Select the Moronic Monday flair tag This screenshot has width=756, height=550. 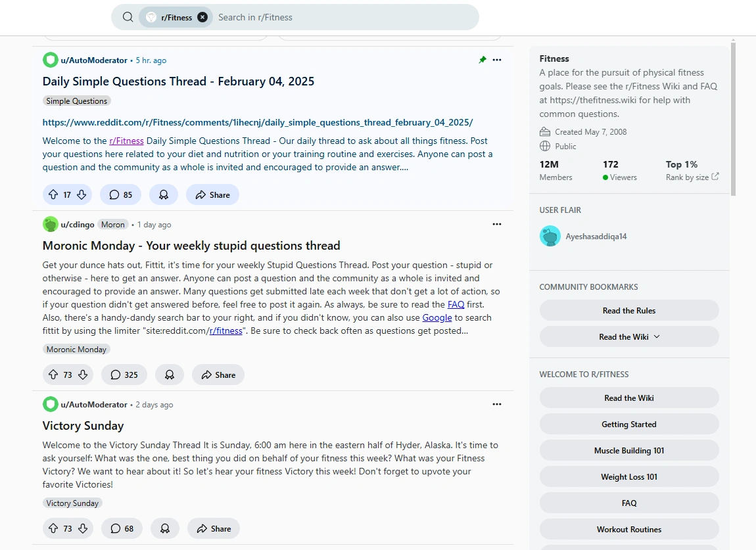[x=76, y=350]
